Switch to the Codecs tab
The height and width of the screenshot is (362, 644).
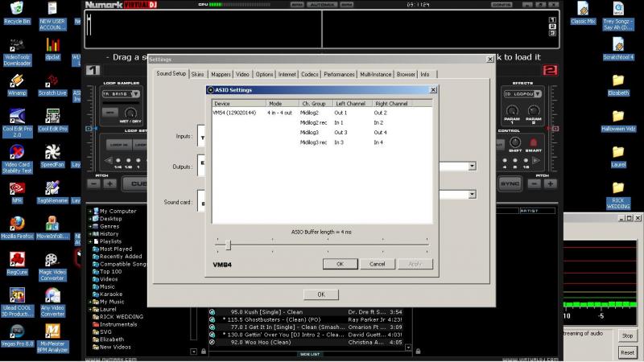(x=309, y=74)
